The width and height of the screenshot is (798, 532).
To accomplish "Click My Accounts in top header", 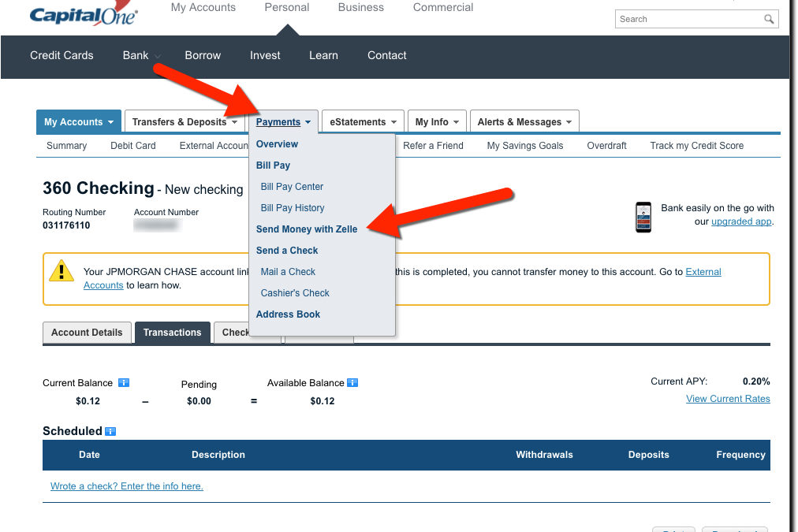I will pyautogui.click(x=203, y=8).
